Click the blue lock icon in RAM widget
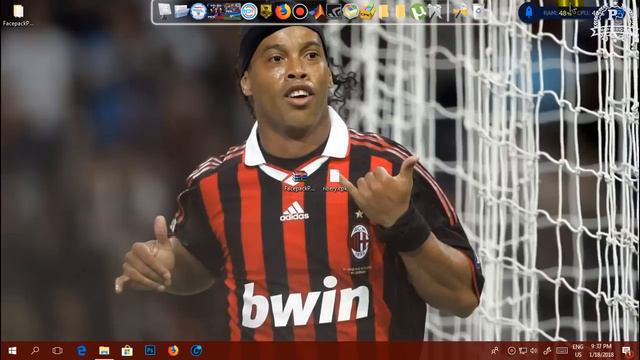The image size is (640, 360). pyautogui.click(x=529, y=12)
